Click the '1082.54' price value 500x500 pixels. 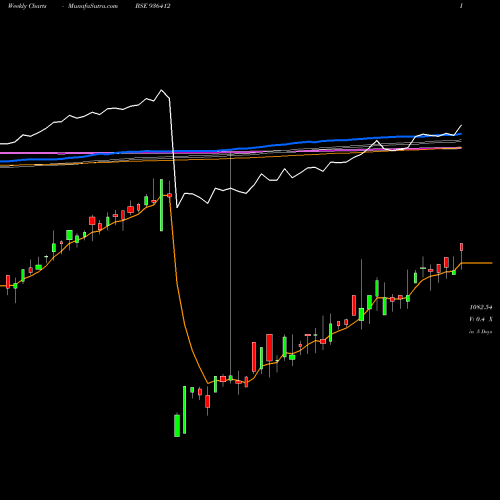point(480,307)
